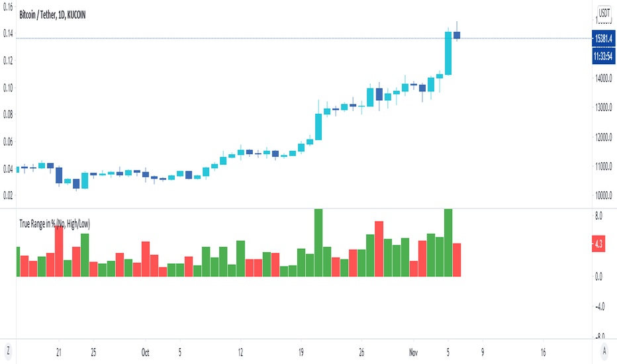Screen dimensions: 617x364
Task: Click the 15381.4 current price label
Action: [603, 38]
